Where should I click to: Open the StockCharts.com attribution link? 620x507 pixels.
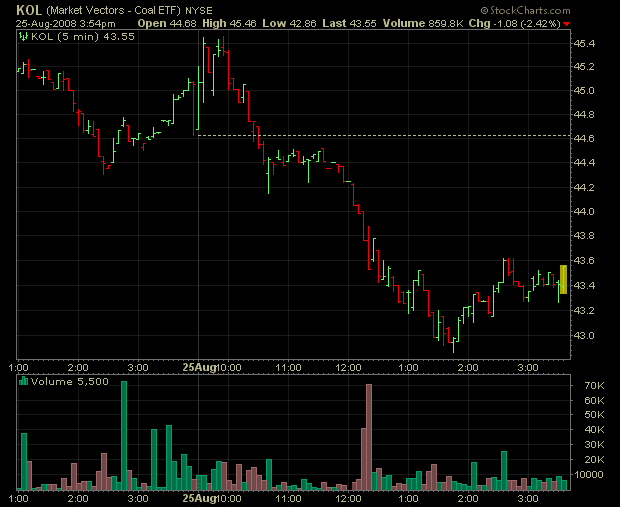[525, 10]
